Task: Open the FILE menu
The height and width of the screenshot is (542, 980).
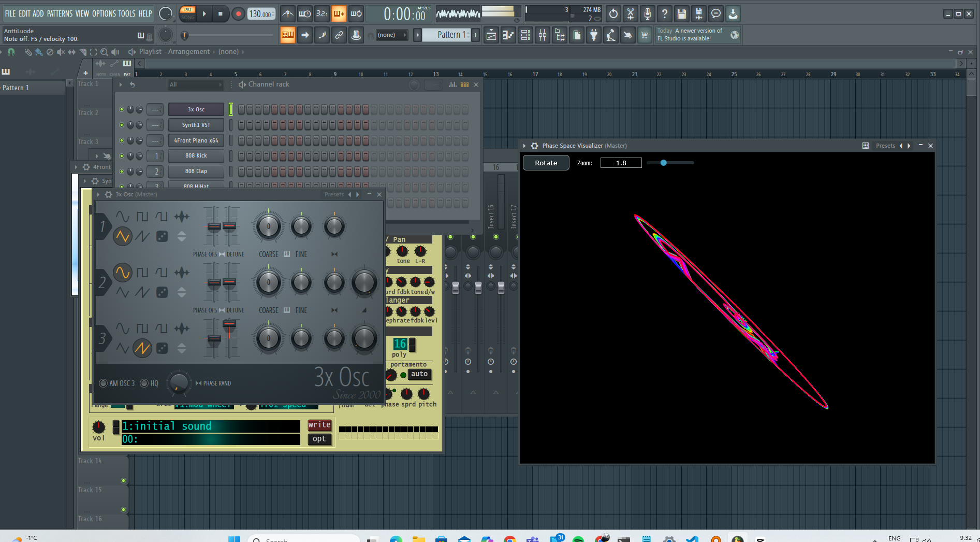Action: coord(10,13)
